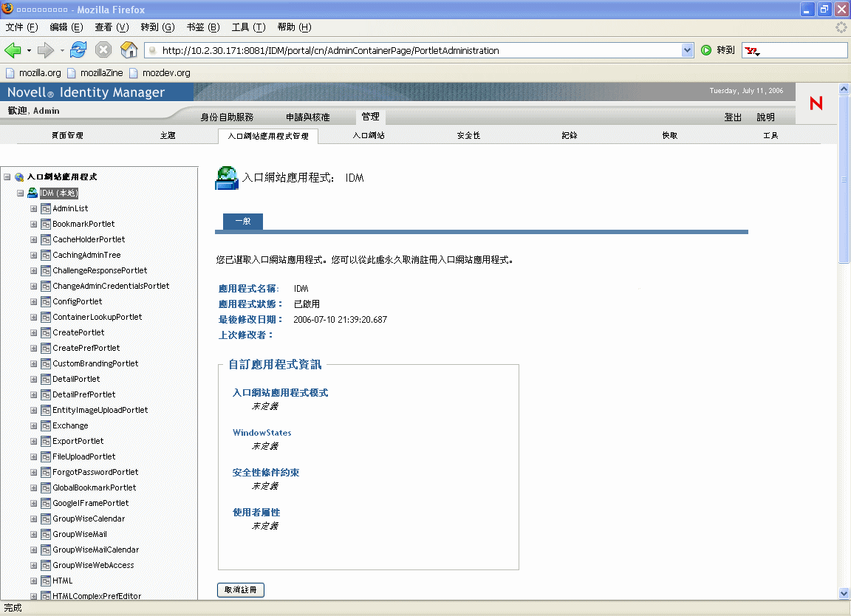Click the ExportPortlet icon
Viewport: 851px width, 616px height.
pos(46,441)
